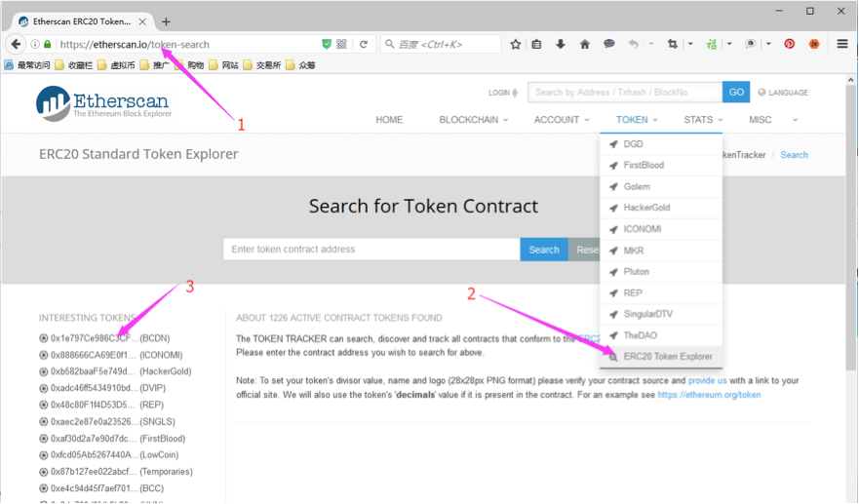Open the bookmarks list clipboard icon
This screenshot has height=504, width=859.
tap(537, 45)
